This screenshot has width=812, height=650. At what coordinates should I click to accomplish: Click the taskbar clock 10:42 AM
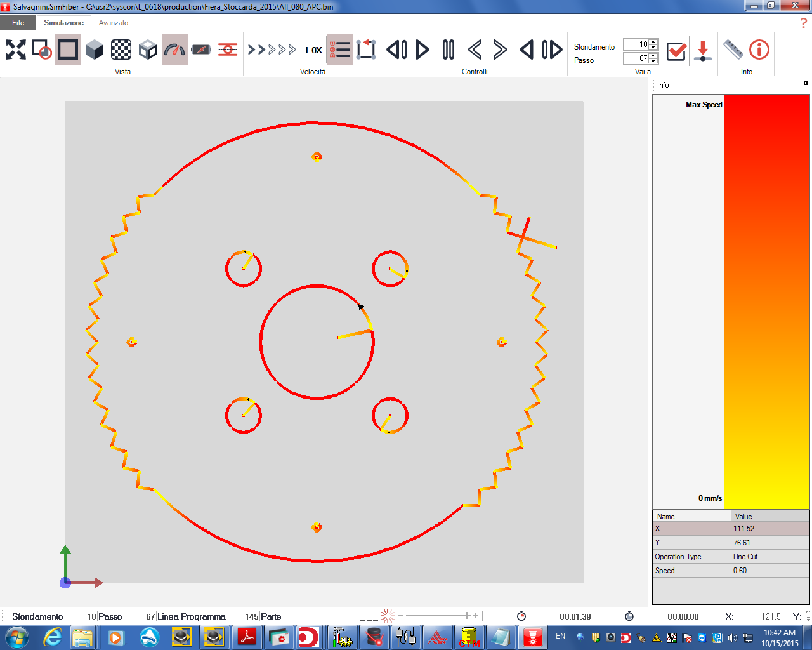coord(780,638)
